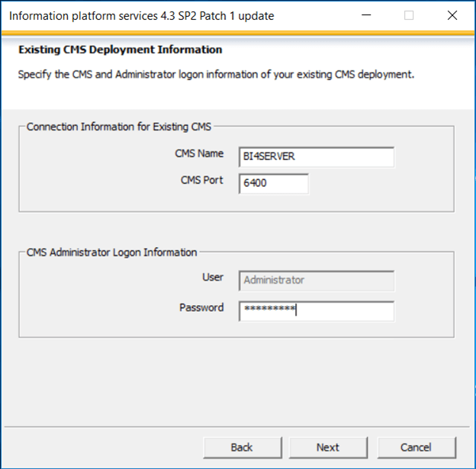Image resolution: width=476 pixels, height=469 pixels.
Task: Click the Existing CMS Deployment Information heading
Action: [121, 50]
